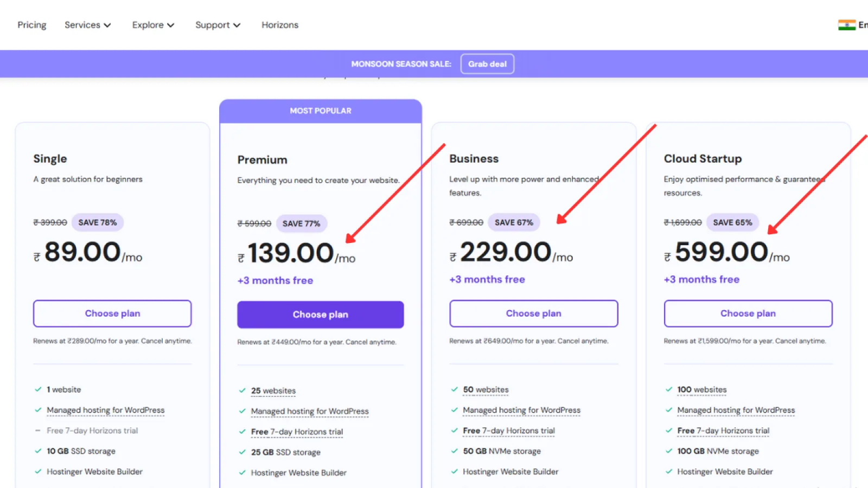Image resolution: width=868 pixels, height=488 pixels.
Task: Click Renews at ₹449.00/mo notice
Action: tap(317, 342)
